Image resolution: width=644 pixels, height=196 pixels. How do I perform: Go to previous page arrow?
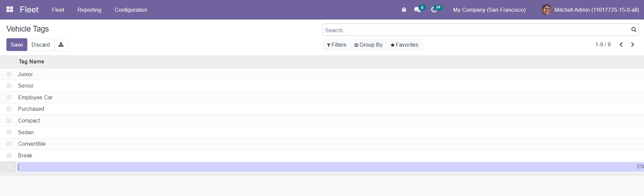[621, 45]
